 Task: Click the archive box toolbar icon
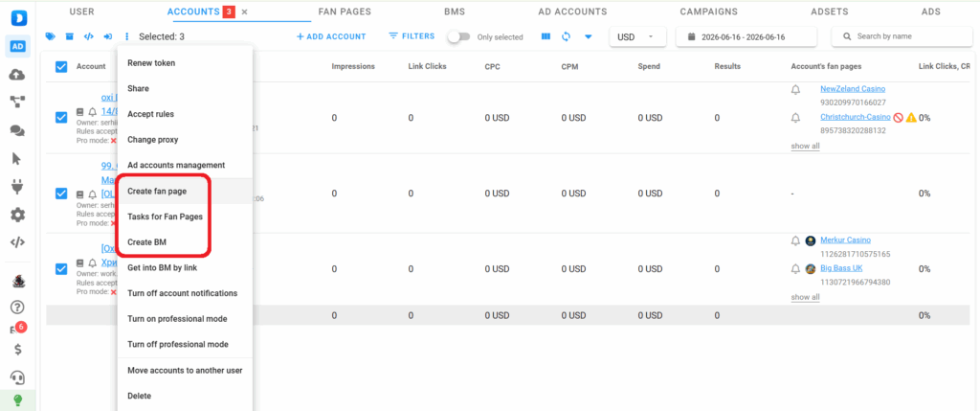[69, 36]
